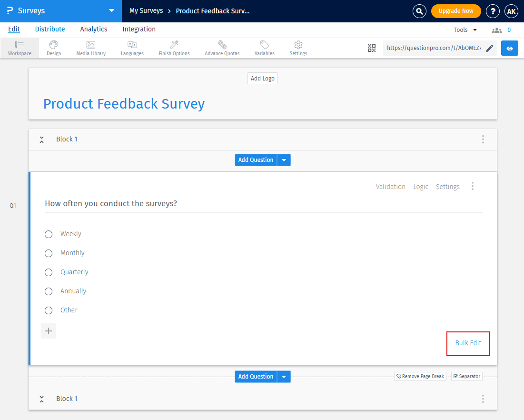Switch to the Analytics tab
Screen dimensions: 524x420
click(93, 29)
